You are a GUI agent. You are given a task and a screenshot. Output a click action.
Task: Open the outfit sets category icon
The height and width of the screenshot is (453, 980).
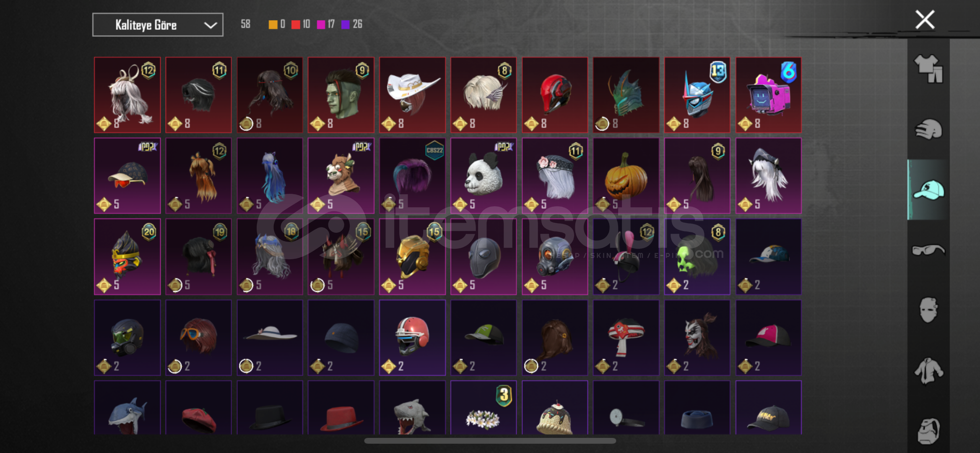point(928,69)
